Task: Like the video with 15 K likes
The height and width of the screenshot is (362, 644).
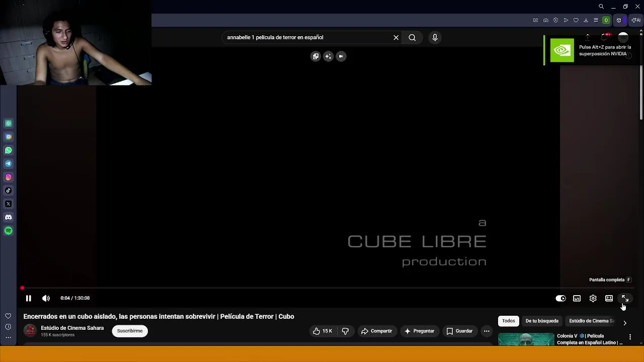Action: (x=323, y=331)
